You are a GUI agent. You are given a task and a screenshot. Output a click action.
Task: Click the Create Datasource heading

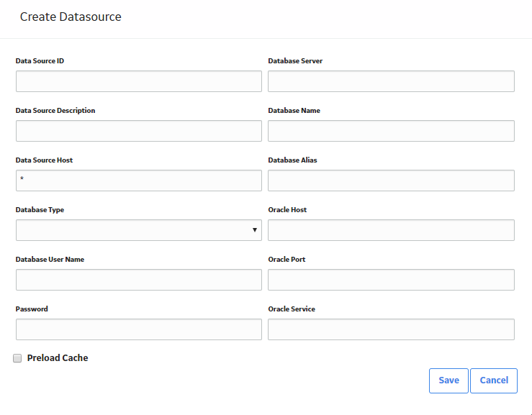(71, 17)
